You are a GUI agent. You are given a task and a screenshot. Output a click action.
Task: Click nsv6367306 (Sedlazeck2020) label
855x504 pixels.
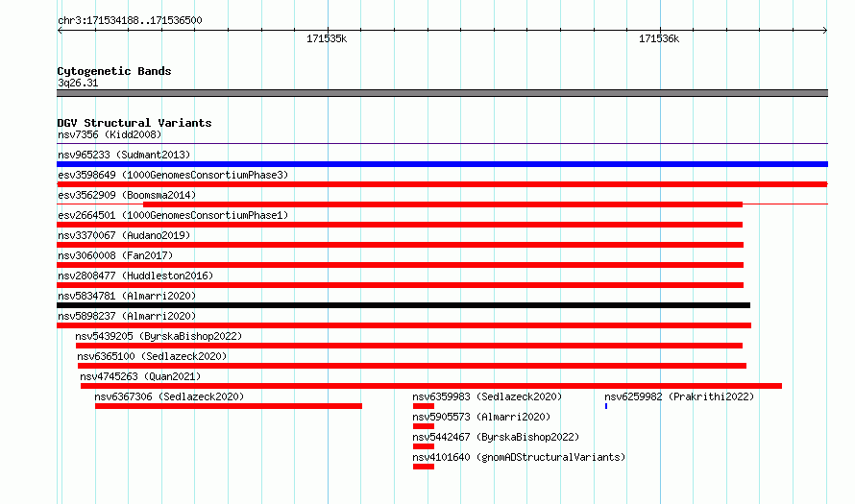pos(169,396)
